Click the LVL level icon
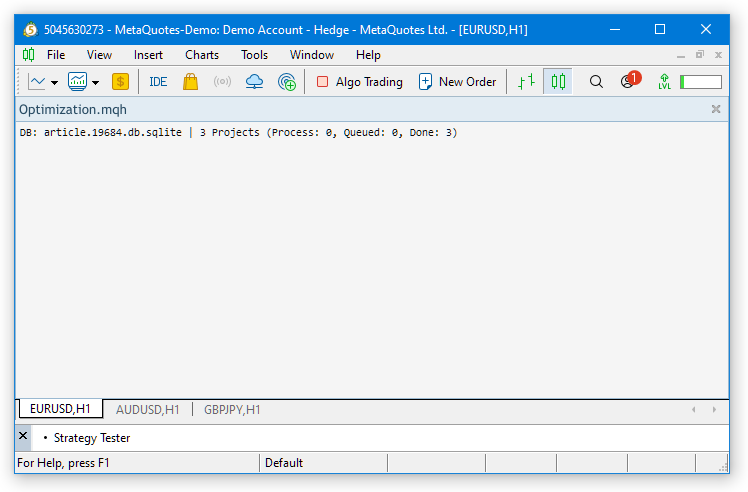Screen dimensions: 748x492 [x=664, y=82]
